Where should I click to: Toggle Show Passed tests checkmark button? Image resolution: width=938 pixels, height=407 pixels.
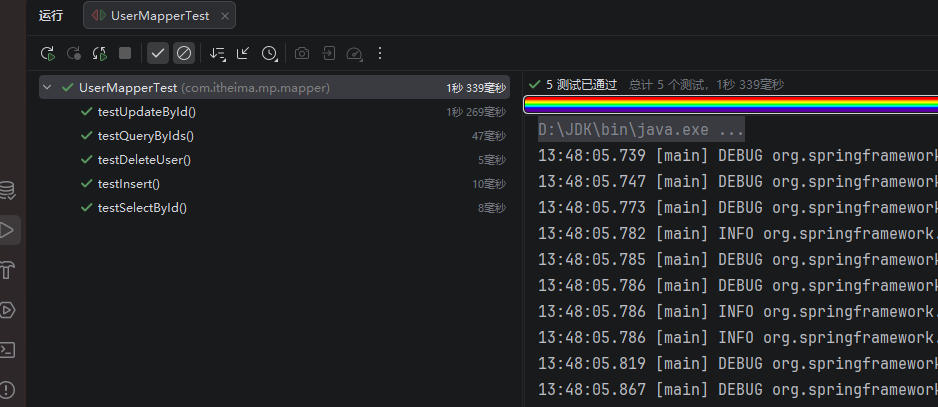coord(158,53)
